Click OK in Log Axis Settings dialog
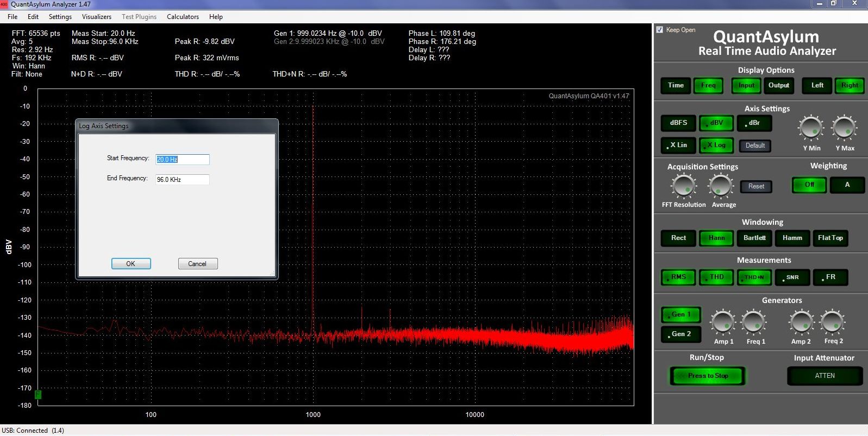The height and width of the screenshot is (436, 868). (x=131, y=264)
